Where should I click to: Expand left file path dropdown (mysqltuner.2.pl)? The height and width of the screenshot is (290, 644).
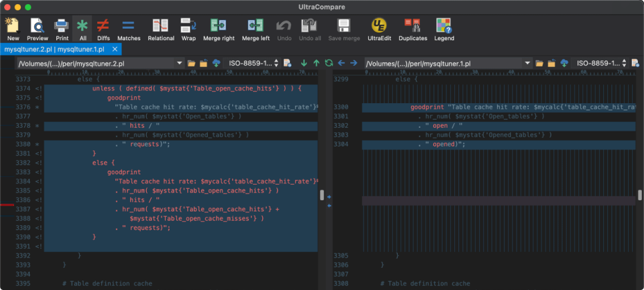pyautogui.click(x=179, y=63)
